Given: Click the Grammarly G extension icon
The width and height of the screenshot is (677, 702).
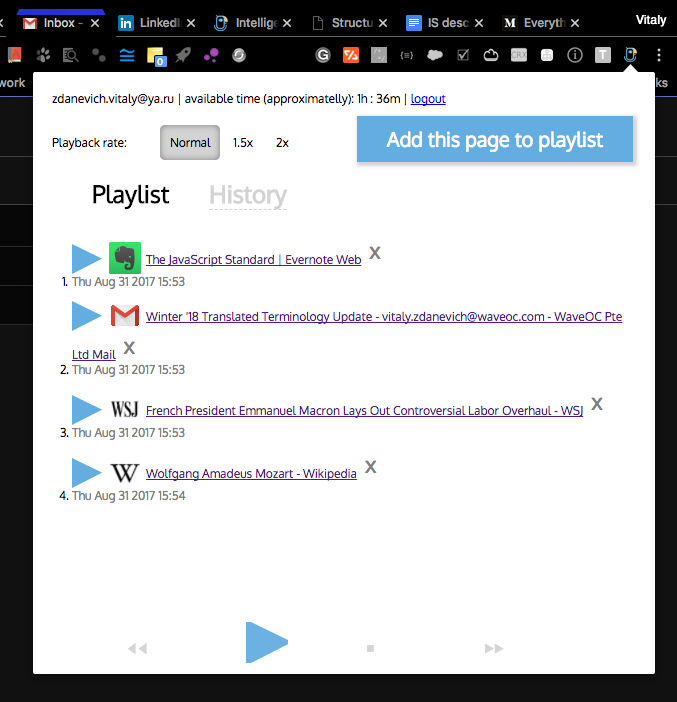Looking at the screenshot, I should click(x=323, y=55).
